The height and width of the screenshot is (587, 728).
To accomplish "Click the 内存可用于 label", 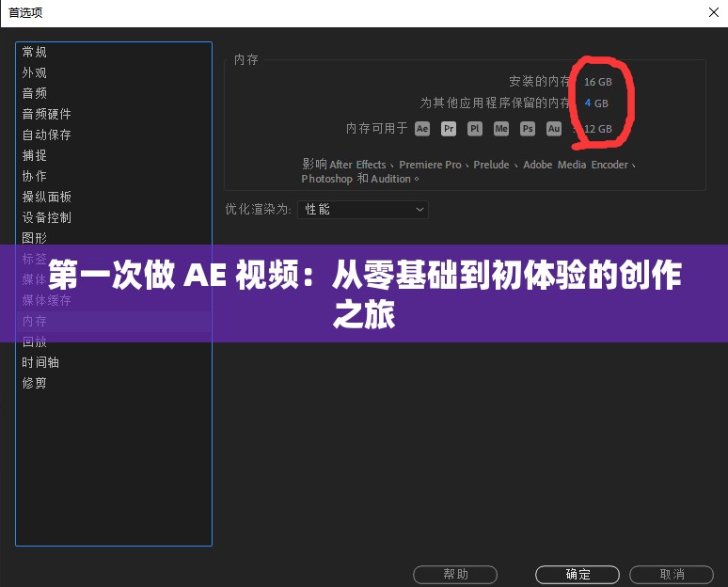I will pos(376,128).
